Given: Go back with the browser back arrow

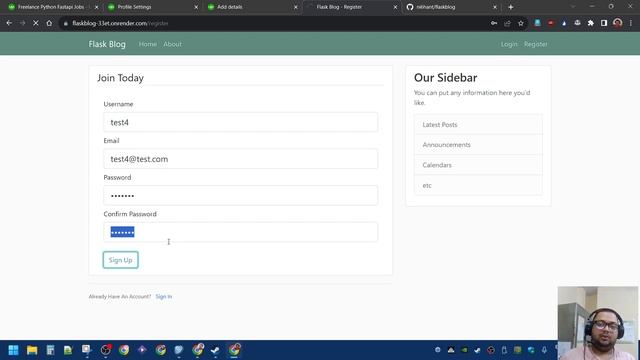Looking at the screenshot, I should click(9, 23).
